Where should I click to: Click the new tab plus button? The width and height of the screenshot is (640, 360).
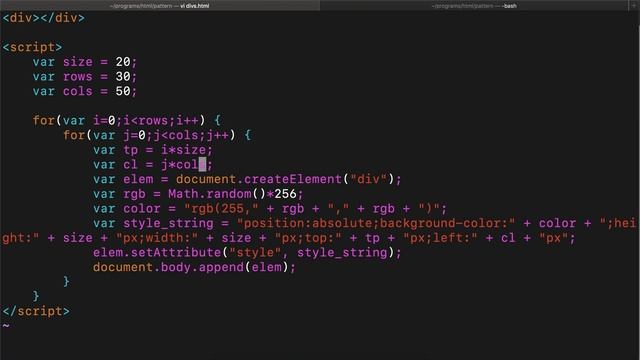[x=634, y=6]
